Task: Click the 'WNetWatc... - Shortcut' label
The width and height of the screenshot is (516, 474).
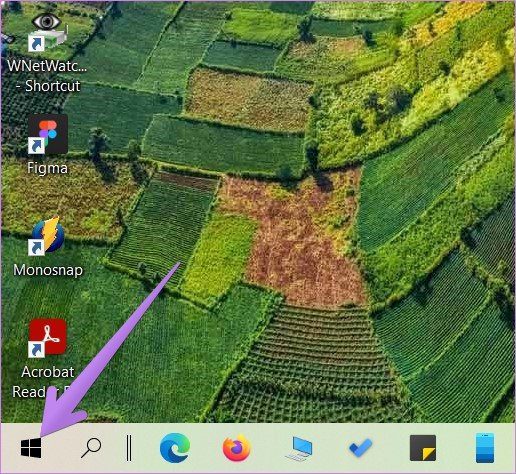Action: 47,76
